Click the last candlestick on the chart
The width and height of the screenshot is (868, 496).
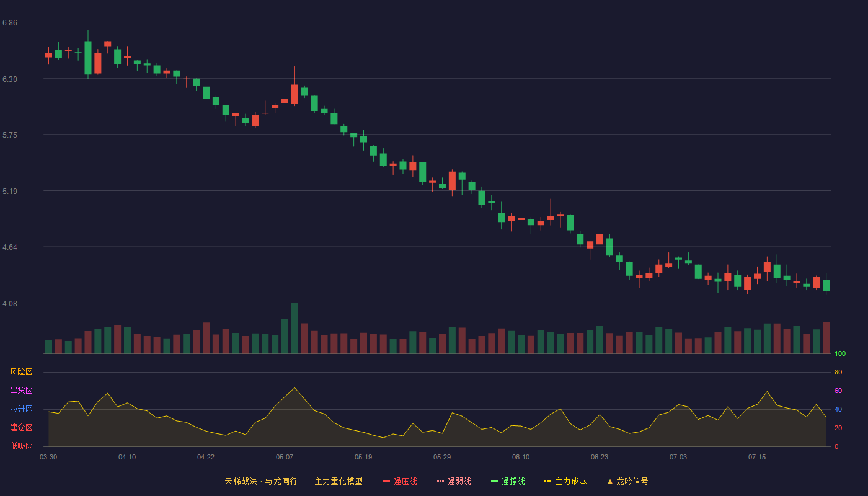826,284
